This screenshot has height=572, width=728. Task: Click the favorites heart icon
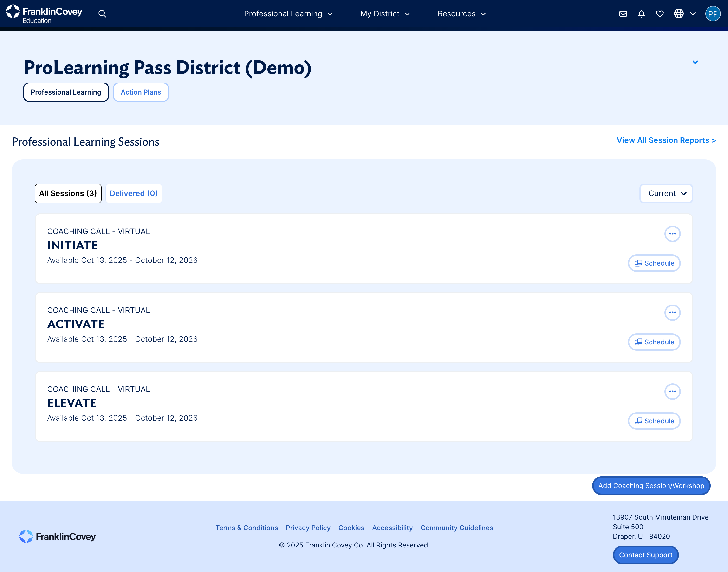(660, 14)
